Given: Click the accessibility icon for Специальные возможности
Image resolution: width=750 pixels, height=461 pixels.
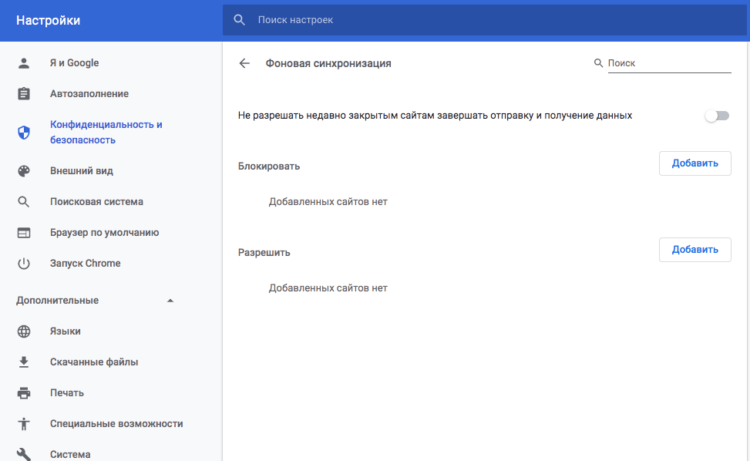Looking at the screenshot, I should point(23,424).
